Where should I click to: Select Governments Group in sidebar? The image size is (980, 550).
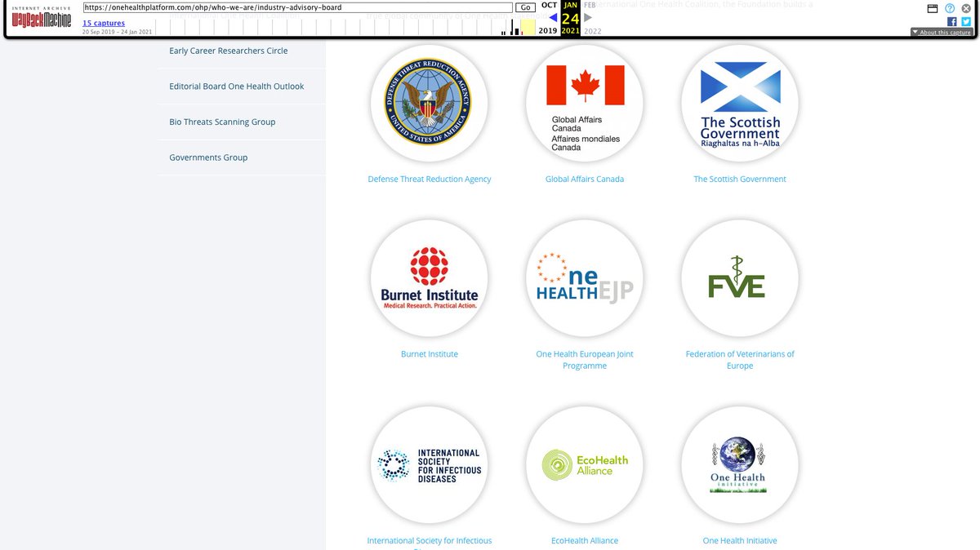(208, 157)
